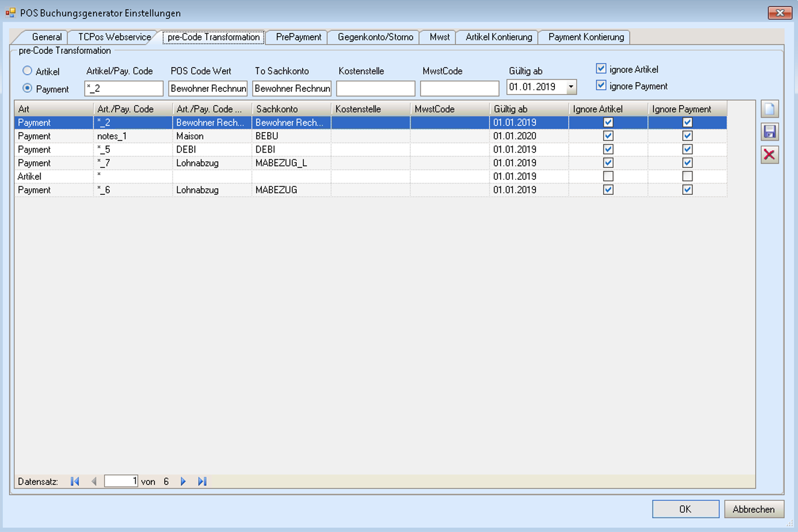798x532 pixels.
Task: Click the application icon in title bar
Action: tap(11, 12)
